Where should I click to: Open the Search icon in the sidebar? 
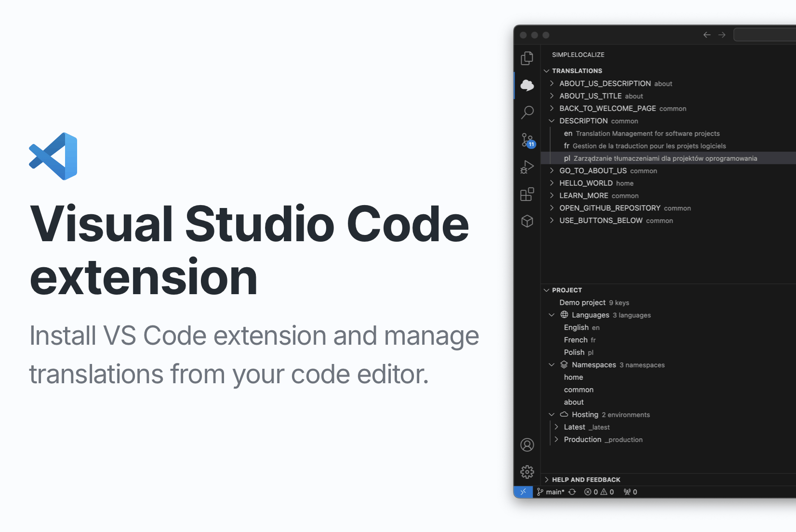[527, 112]
